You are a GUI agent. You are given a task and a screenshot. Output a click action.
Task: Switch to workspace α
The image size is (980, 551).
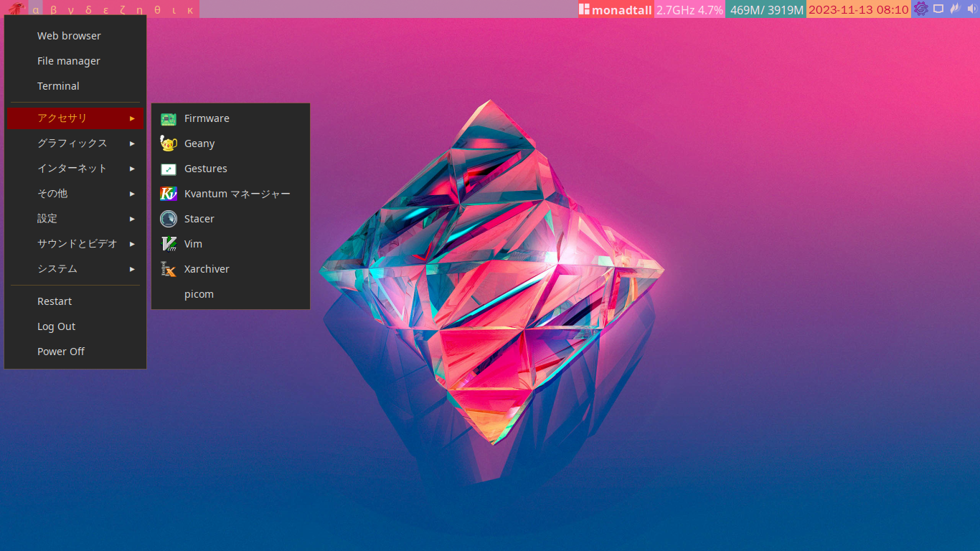tap(36, 9)
